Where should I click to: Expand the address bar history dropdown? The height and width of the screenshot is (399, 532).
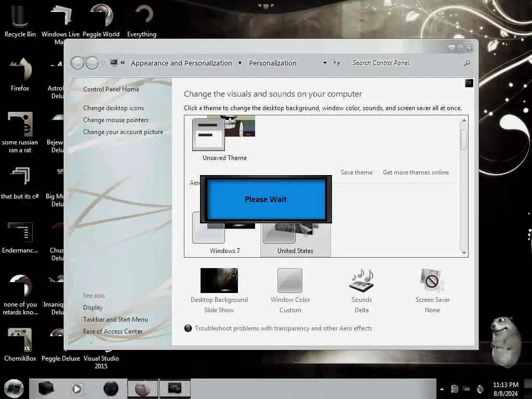tap(325, 63)
